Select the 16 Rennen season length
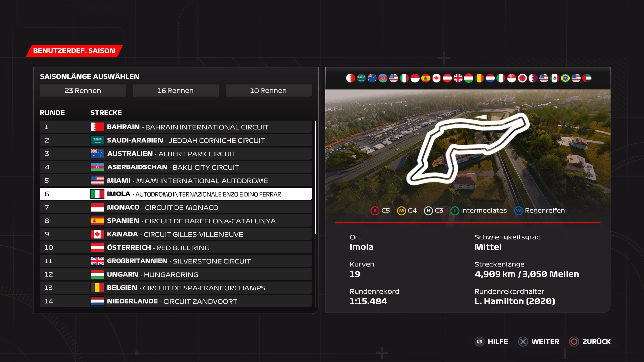 pos(176,90)
